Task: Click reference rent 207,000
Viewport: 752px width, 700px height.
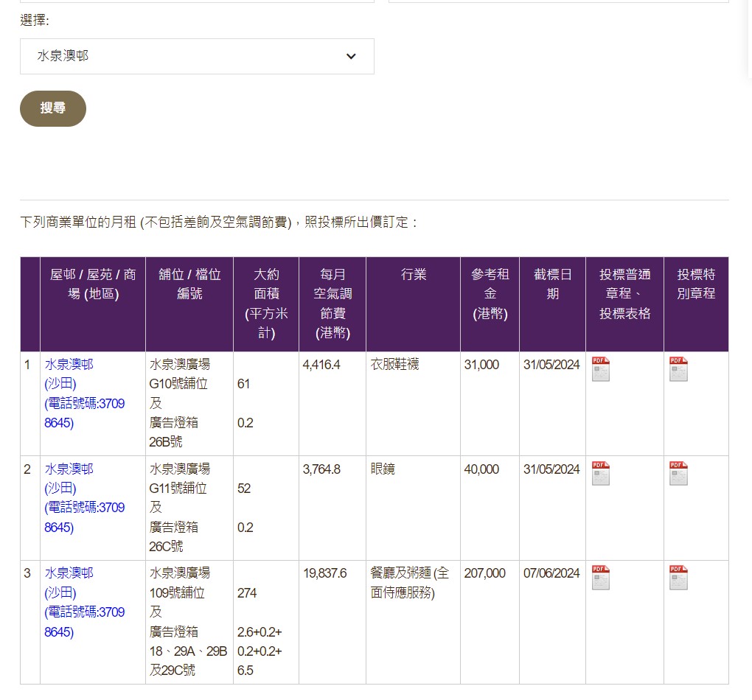Action: pos(485,573)
